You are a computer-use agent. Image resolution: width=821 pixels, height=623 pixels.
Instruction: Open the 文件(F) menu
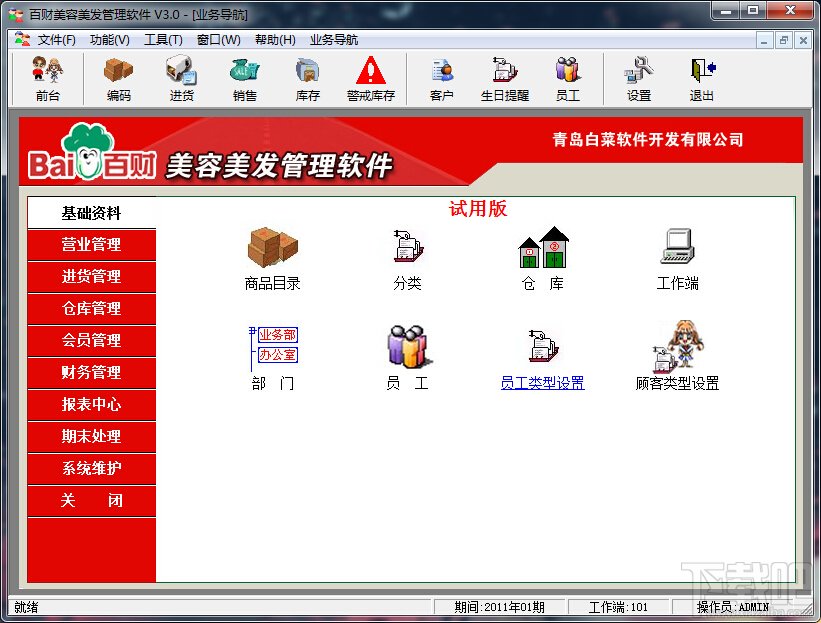57,40
